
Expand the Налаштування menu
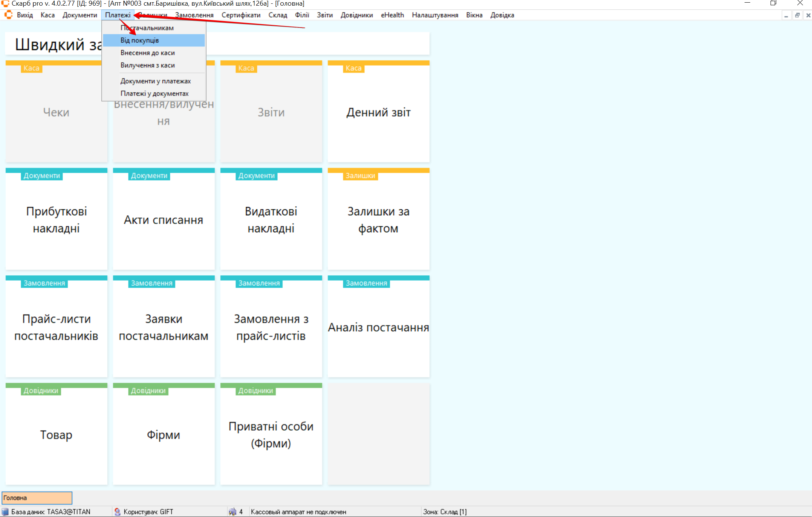point(435,15)
